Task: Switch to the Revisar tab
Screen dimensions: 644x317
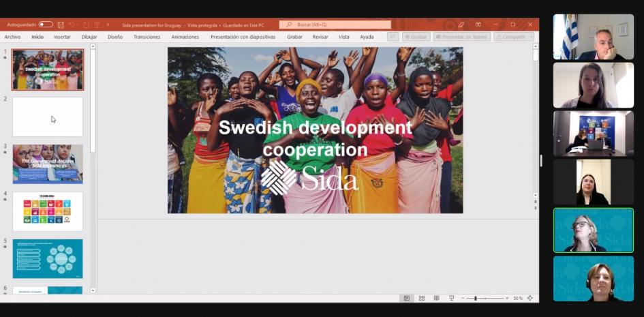Action: (320, 37)
